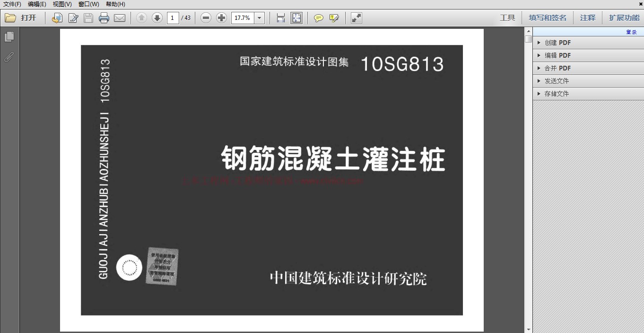Click the vertical scrollbar thumb
This screenshot has height=333, width=644.
[x=528, y=39]
